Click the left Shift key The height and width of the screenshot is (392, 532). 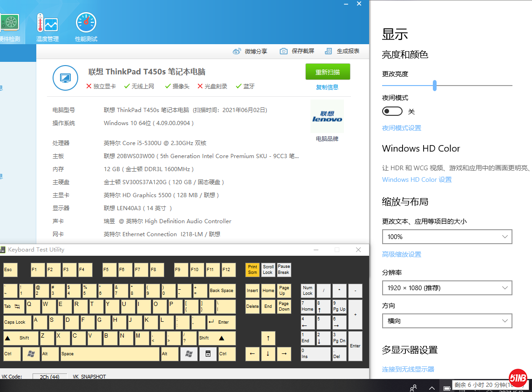21,338
